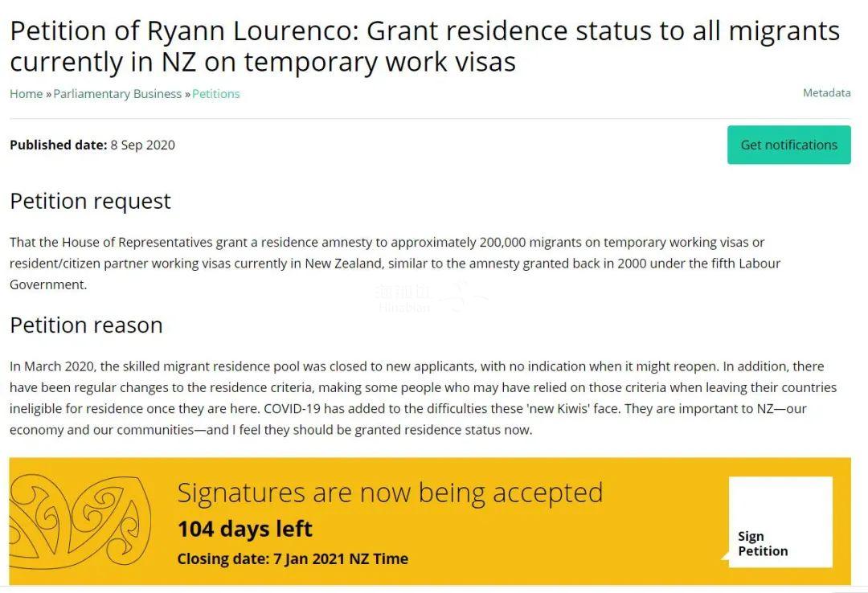Select the Petition request heading

pos(90,201)
